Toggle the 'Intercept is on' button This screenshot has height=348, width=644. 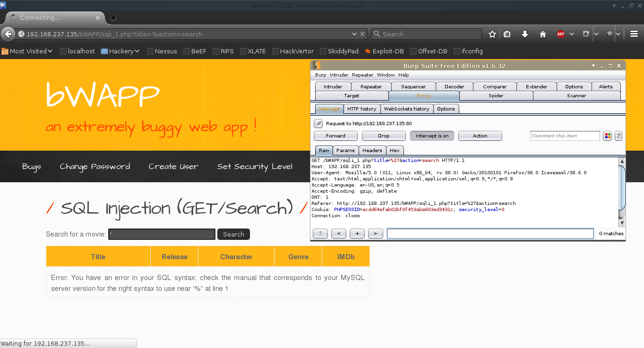tap(432, 136)
